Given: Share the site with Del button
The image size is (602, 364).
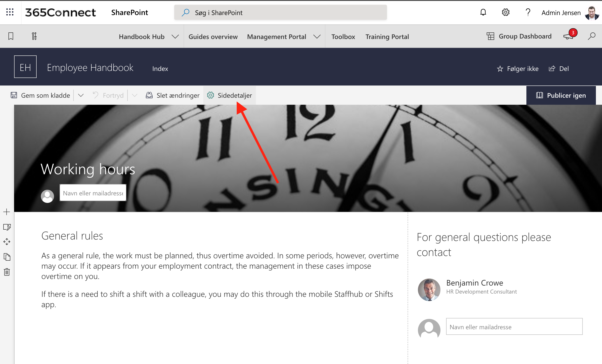Looking at the screenshot, I should 559,69.
